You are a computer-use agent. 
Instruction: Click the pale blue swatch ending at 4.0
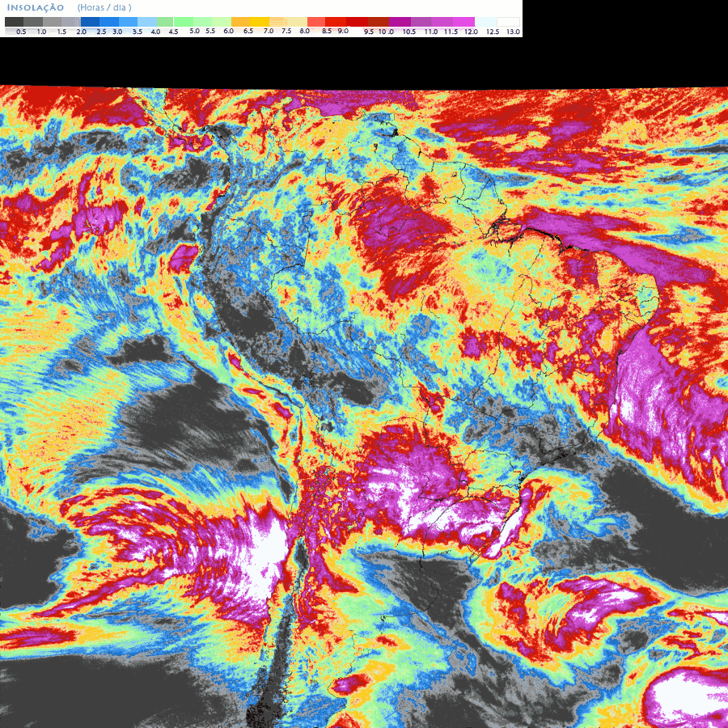[147, 22]
